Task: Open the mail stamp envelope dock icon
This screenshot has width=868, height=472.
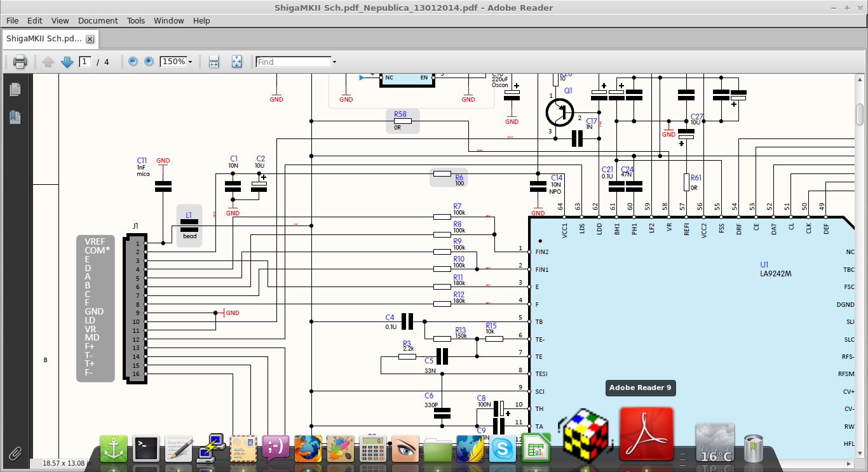Action: click(243, 448)
